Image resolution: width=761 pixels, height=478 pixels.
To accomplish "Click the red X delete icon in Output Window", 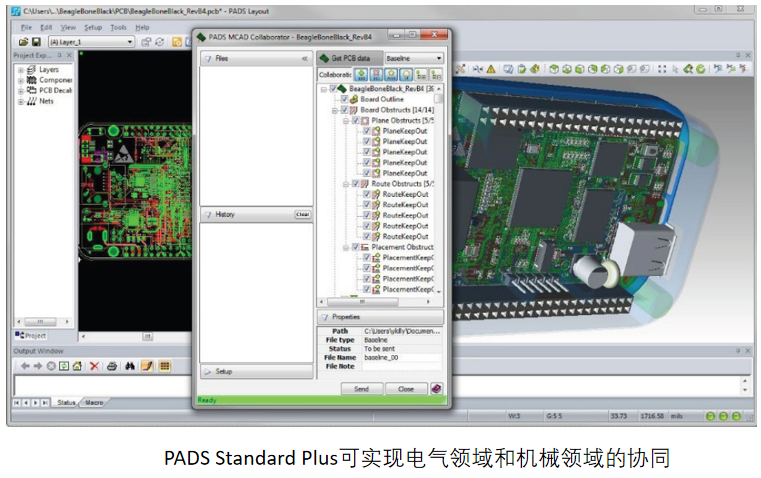I will coord(94,366).
